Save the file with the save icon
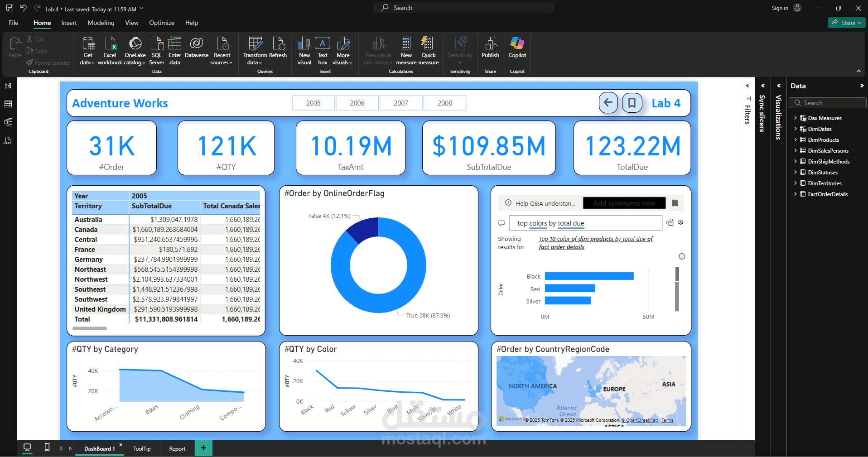Image resolution: width=868 pixels, height=457 pixels. click(x=10, y=8)
